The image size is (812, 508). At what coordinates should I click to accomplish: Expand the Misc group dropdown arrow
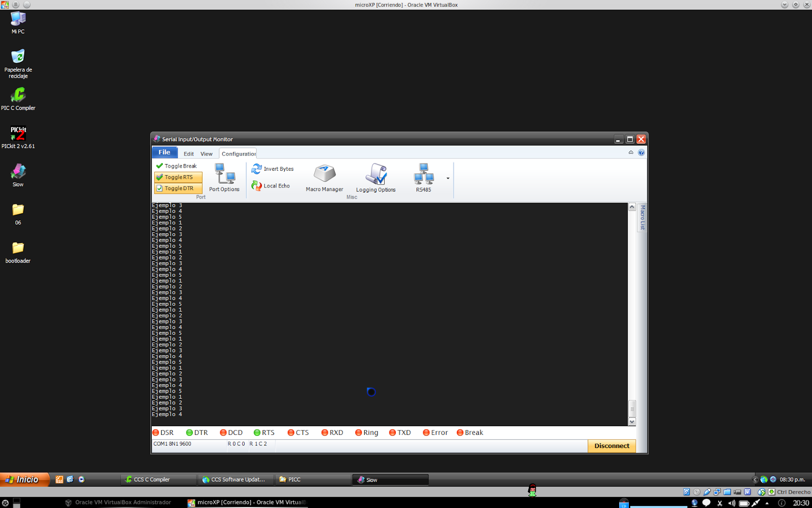pyautogui.click(x=448, y=178)
